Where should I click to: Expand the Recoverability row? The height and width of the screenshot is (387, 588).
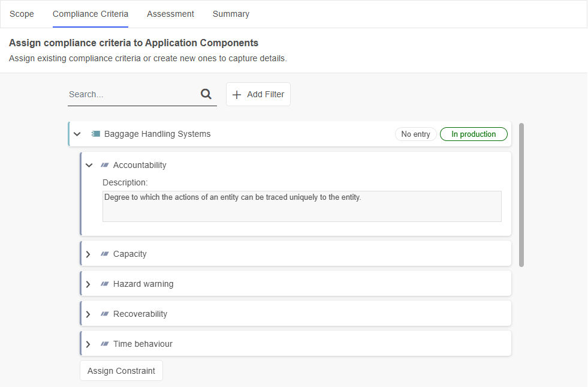(x=88, y=314)
